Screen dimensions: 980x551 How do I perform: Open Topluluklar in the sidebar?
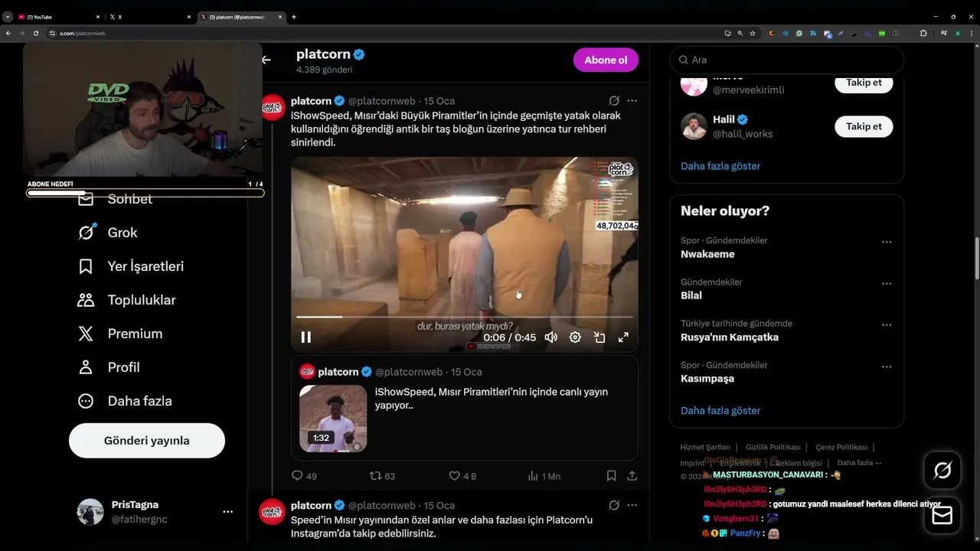126,300
